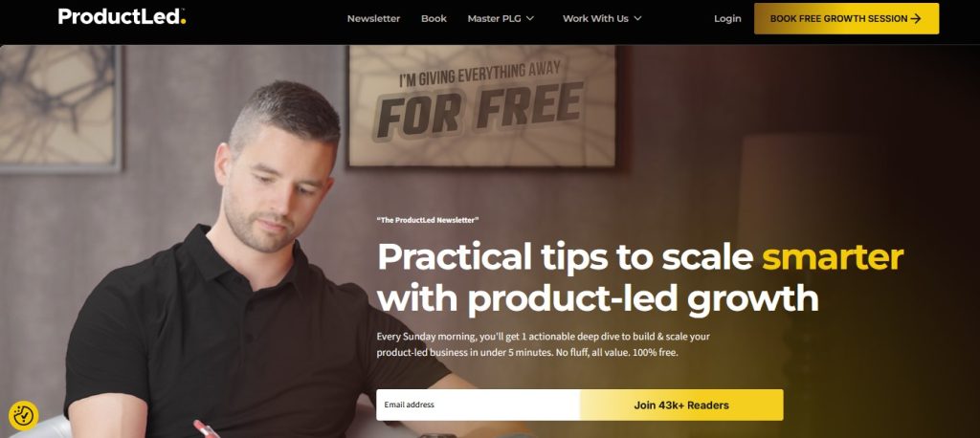Open the cookie preferences icon
The width and height of the screenshot is (980, 438).
coord(24,415)
